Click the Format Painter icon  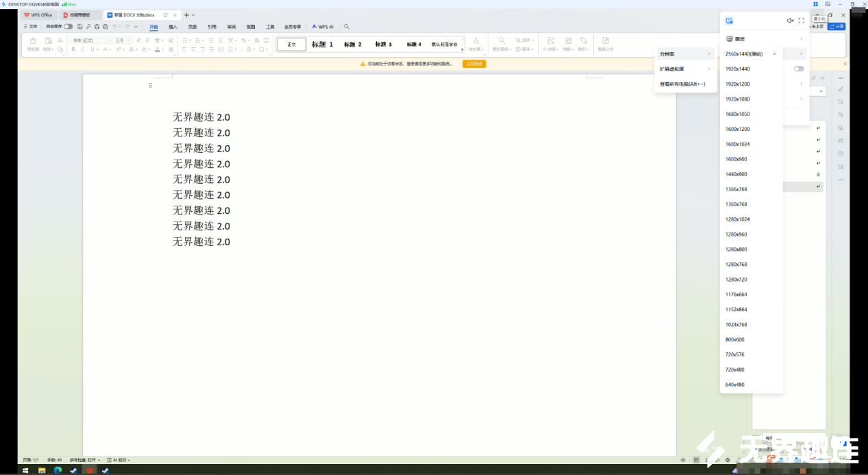pos(33,45)
